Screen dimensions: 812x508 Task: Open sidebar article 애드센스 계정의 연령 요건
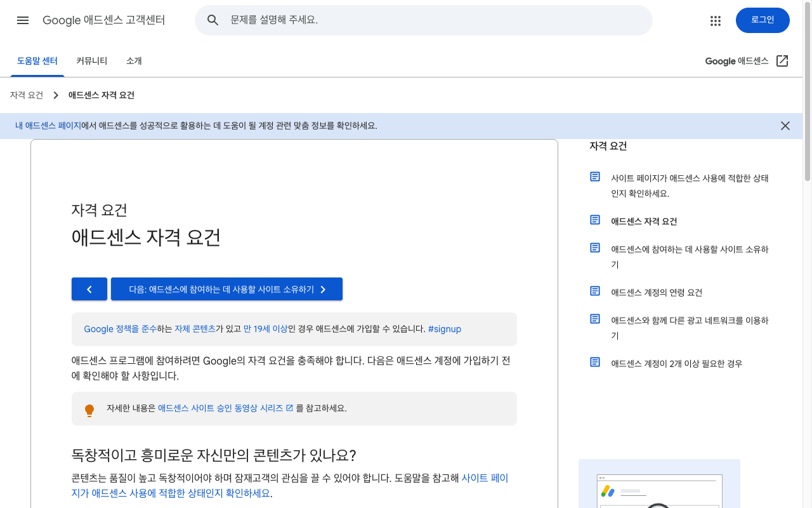657,293
